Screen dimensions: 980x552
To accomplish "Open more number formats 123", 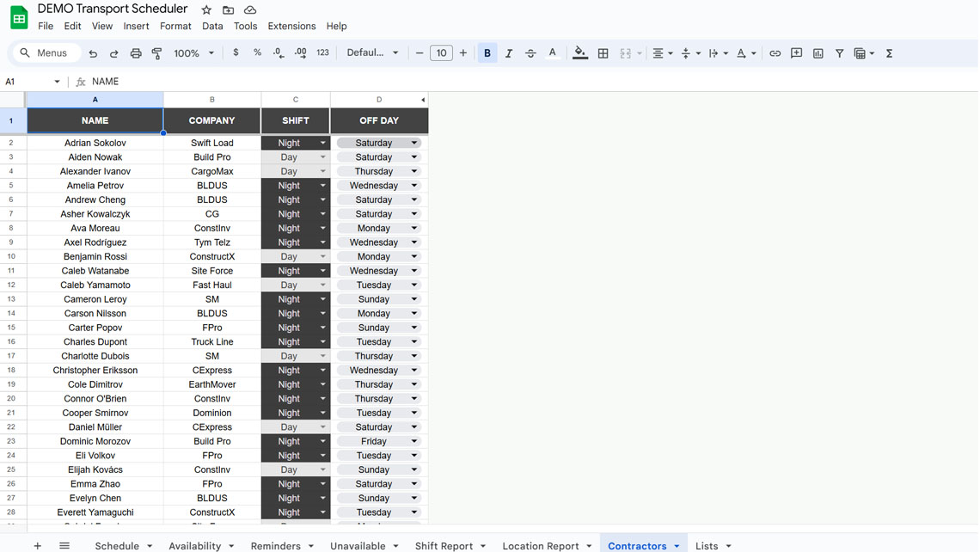I will [x=322, y=52].
